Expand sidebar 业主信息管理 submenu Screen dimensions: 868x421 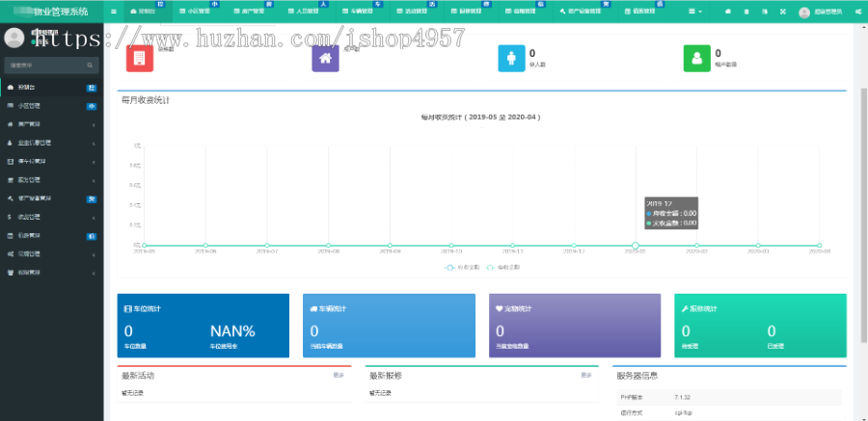[52, 144]
